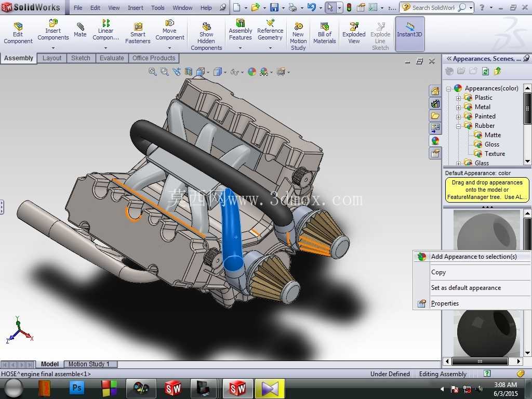Click the Print icon

(292, 7)
